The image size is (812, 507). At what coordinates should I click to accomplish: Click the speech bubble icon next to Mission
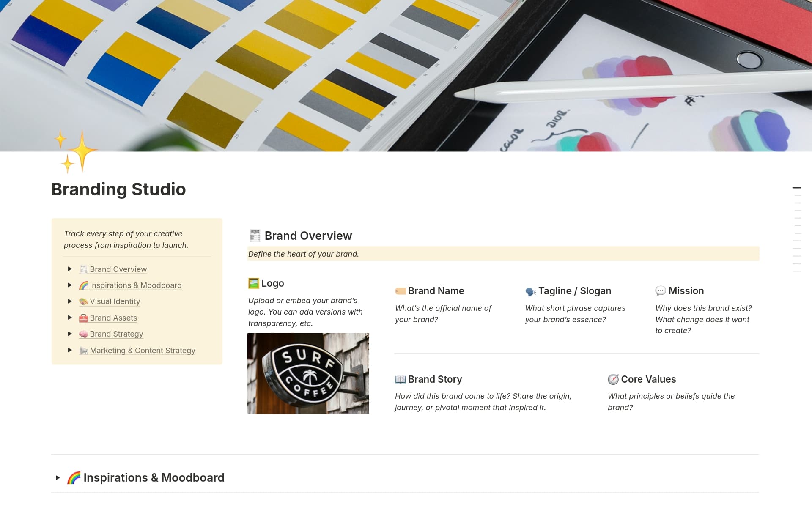point(660,291)
